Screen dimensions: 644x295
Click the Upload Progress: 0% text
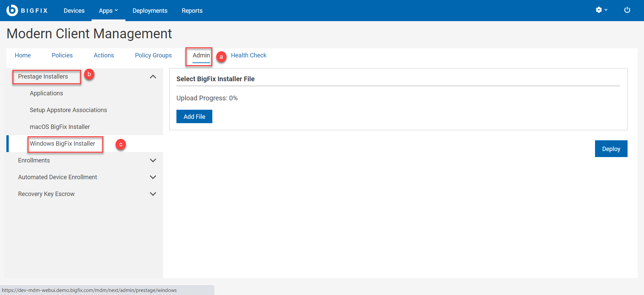pyautogui.click(x=207, y=98)
